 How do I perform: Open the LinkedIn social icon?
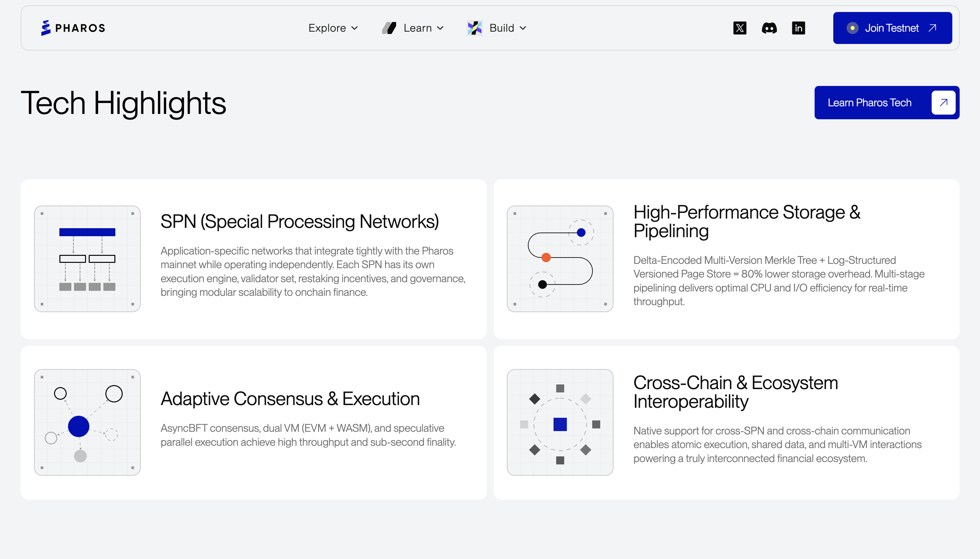click(x=798, y=28)
